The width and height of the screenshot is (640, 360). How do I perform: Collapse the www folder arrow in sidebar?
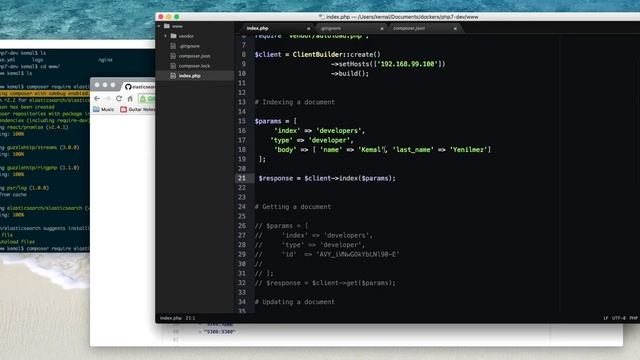[x=159, y=26]
